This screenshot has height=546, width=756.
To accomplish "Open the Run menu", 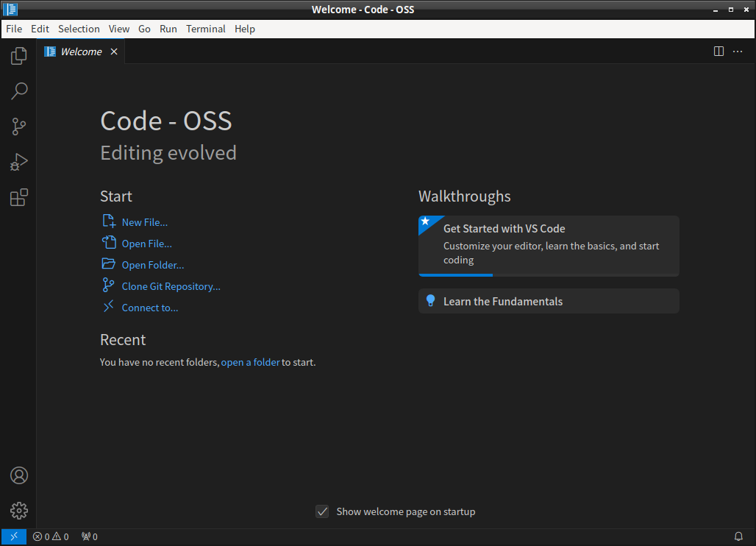I will point(168,29).
